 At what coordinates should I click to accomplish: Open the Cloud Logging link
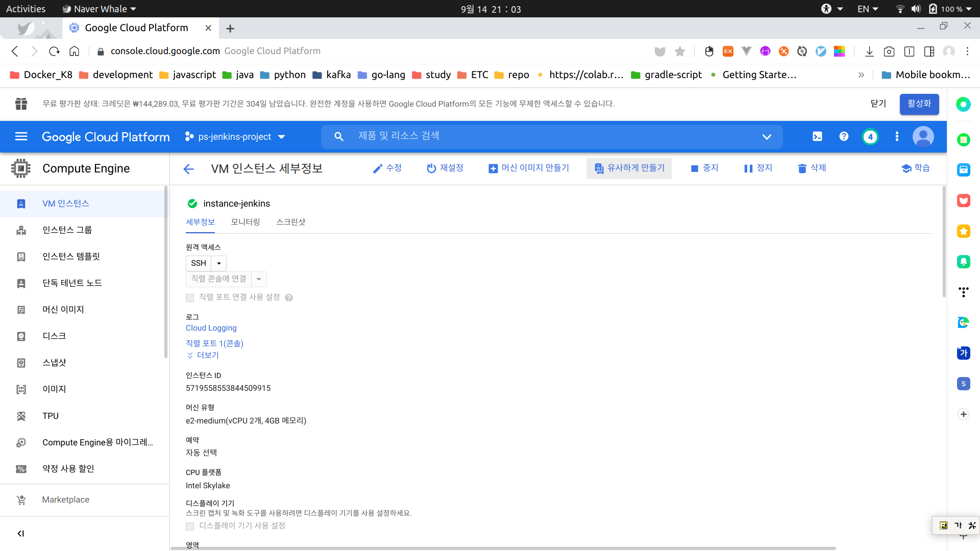pyautogui.click(x=211, y=328)
